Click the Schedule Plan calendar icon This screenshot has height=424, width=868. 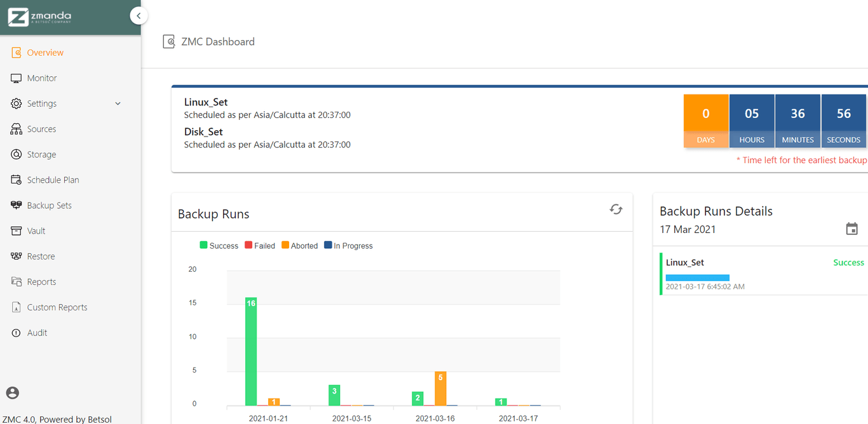pyautogui.click(x=17, y=180)
